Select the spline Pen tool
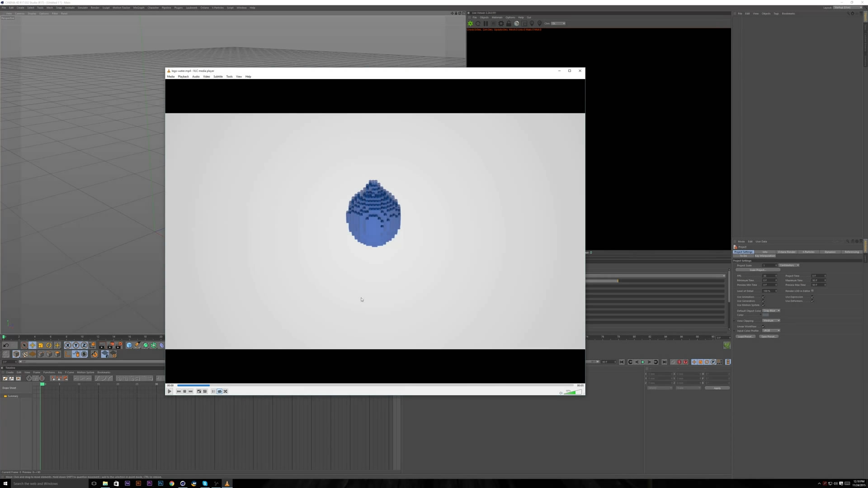This screenshot has width=868, height=488. point(137,345)
